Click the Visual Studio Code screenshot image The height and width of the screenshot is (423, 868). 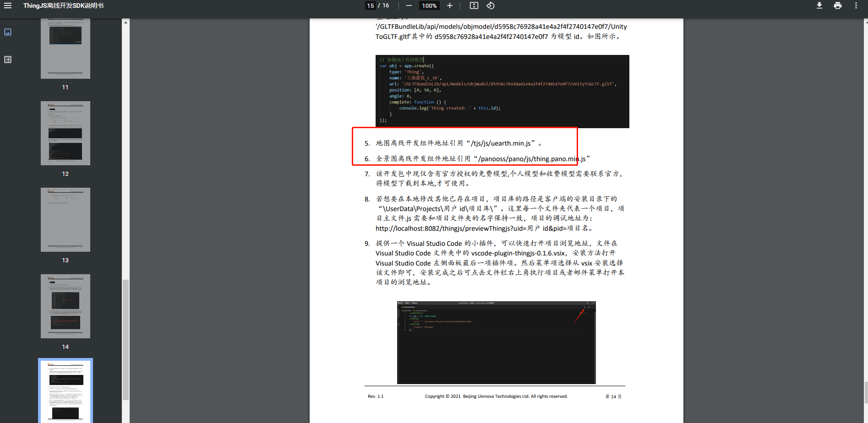coord(497,342)
